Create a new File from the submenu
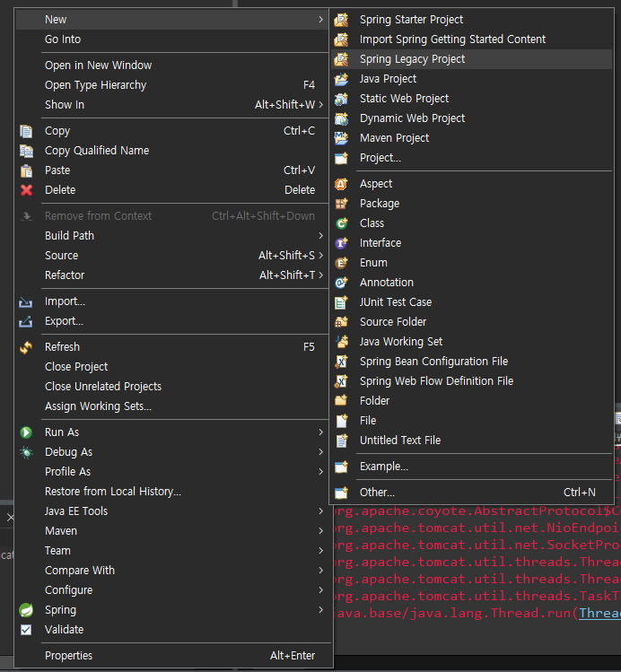This screenshot has width=621, height=672. coord(471,421)
